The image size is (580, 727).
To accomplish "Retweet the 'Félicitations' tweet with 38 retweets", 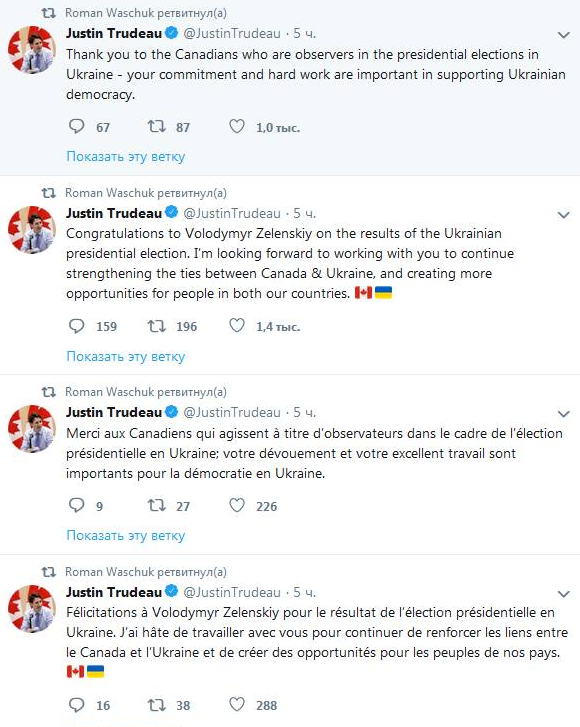I will [x=157, y=705].
